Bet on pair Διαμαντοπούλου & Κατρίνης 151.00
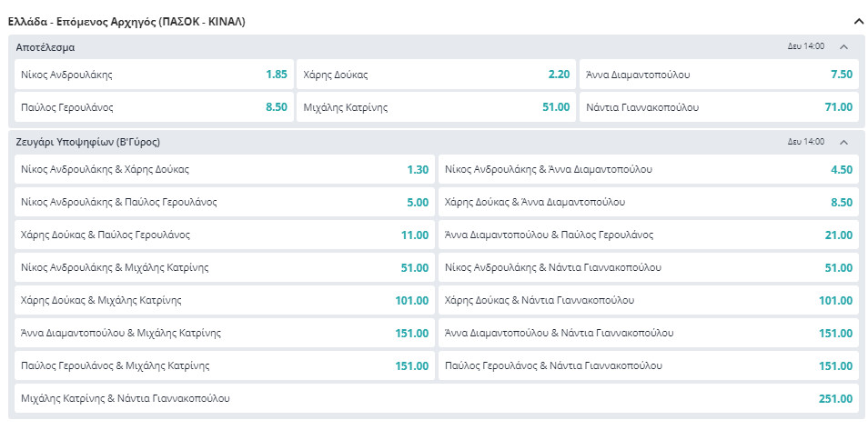 tap(224, 333)
